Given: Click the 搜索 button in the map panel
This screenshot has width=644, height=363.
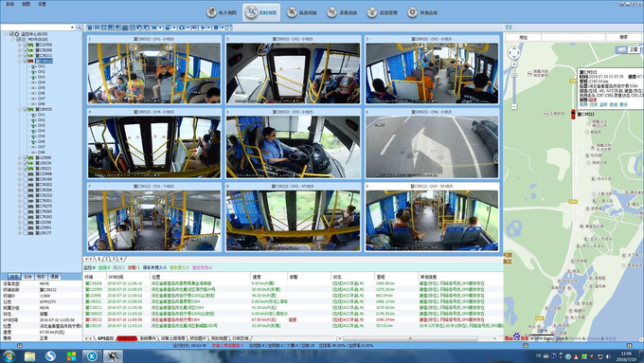Looking at the screenshot, I should (x=623, y=37).
